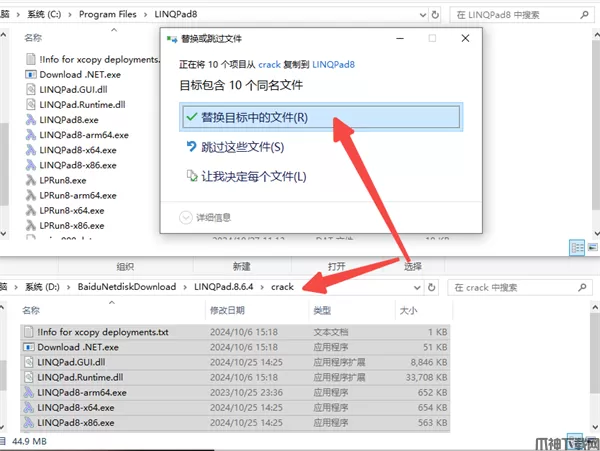
Task: Select LPRun8.exe icon
Action: click(x=31, y=180)
